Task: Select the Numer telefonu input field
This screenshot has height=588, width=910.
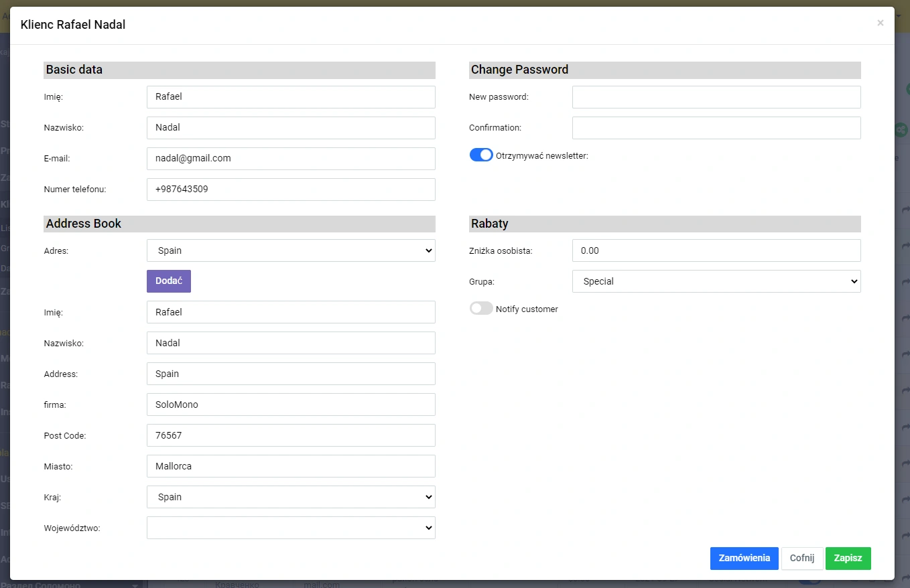Action: pos(291,190)
